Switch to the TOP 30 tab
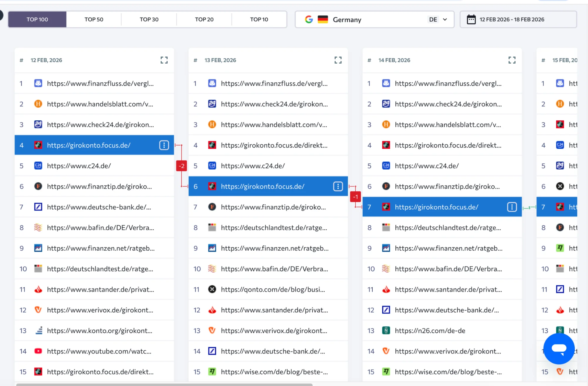This screenshot has width=588, height=386. 149,19
